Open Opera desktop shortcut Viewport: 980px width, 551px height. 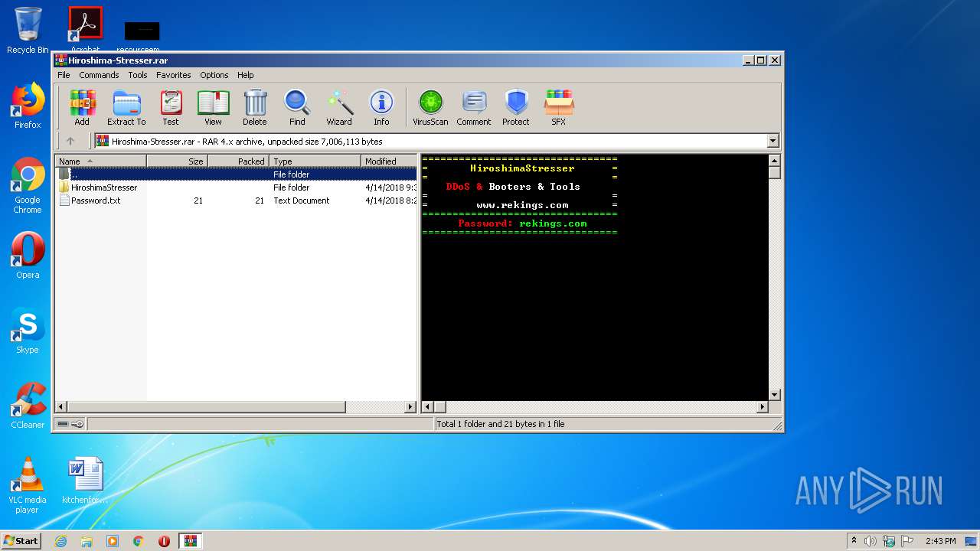pos(28,256)
